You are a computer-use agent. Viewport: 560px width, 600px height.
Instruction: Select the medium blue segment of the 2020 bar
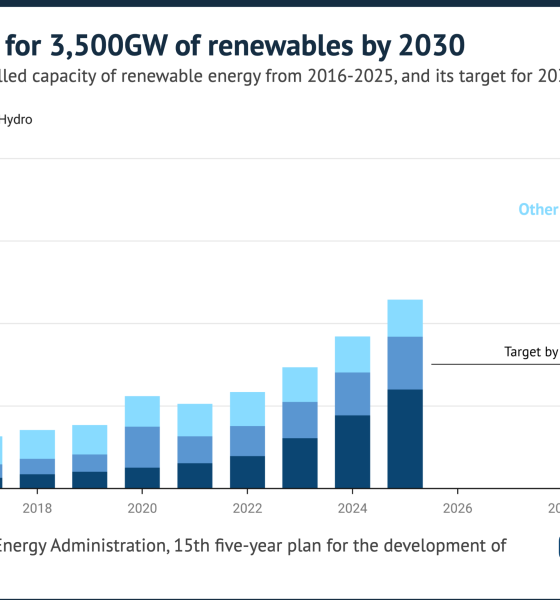point(142,447)
